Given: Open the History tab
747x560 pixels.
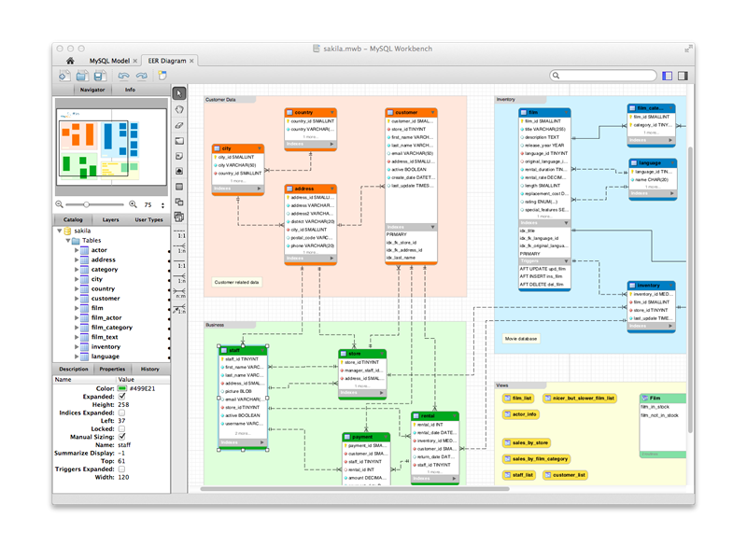Looking at the screenshot, I should click(x=149, y=369).
